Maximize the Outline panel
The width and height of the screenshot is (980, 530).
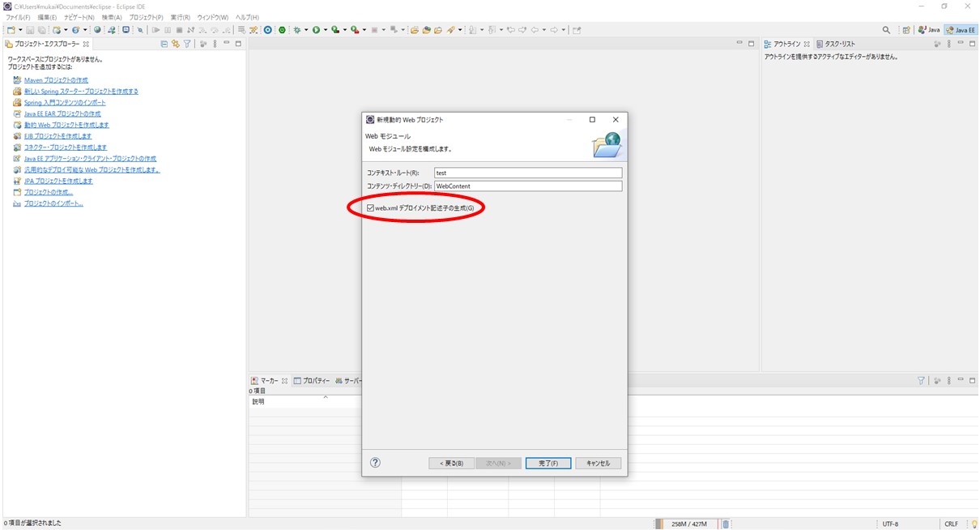click(x=973, y=43)
